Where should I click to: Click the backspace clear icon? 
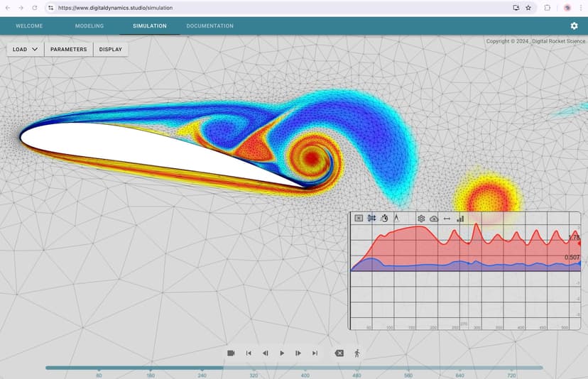click(x=339, y=353)
